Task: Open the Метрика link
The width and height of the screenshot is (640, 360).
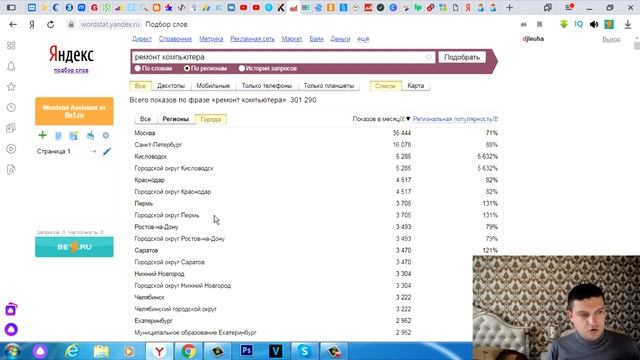Action: point(211,39)
